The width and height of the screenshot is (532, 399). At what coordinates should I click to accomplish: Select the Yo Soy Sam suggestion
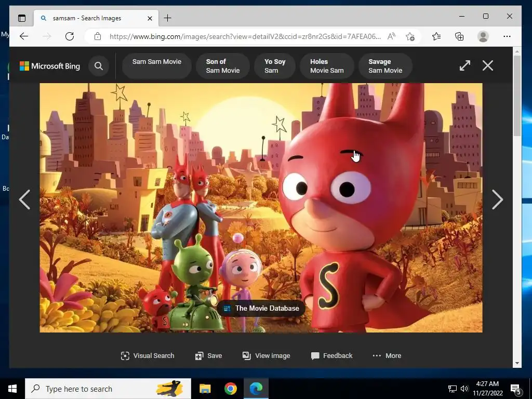coord(275,66)
